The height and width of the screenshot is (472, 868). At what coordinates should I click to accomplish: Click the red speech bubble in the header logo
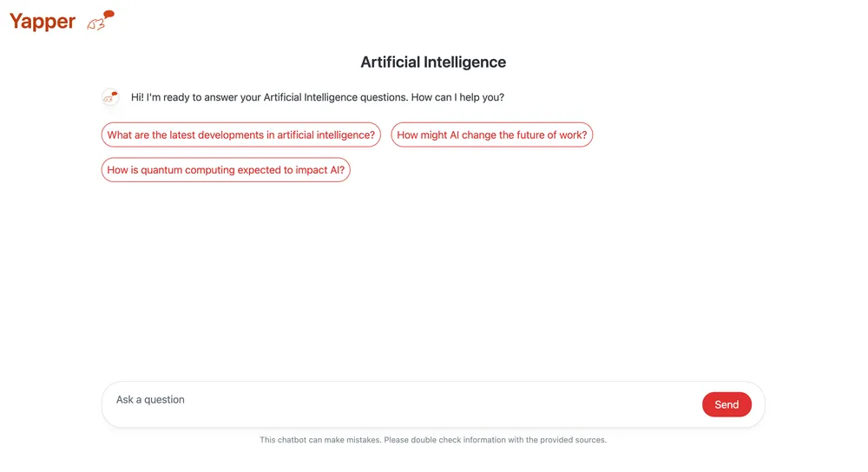tap(109, 14)
